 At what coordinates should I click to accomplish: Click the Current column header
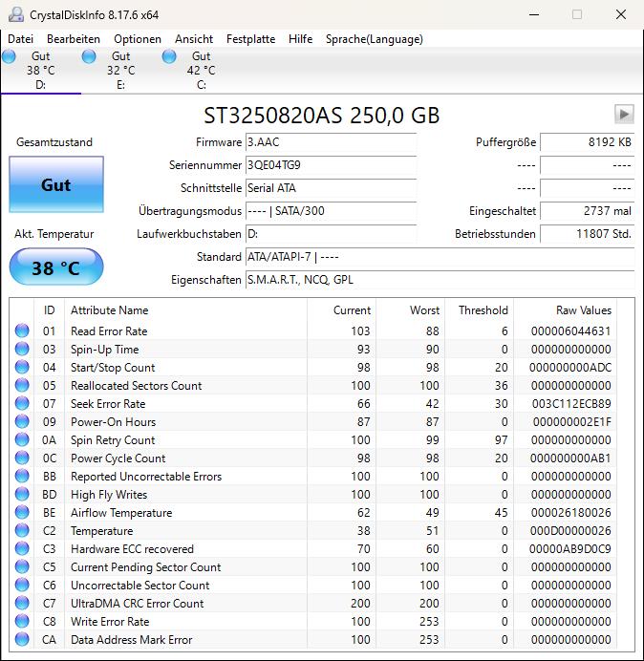tap(341, 310)
